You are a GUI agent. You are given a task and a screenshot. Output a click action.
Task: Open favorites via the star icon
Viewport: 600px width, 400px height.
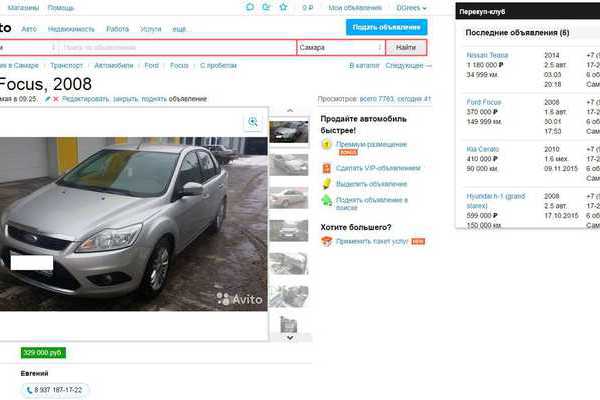coord(283,7)
